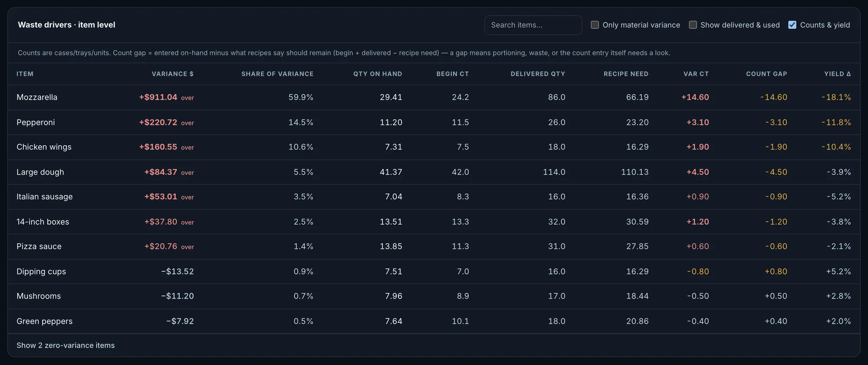Select the 14-inch boxes item name
Image resolution: width=868 pixels, height=365 pixels.
click(x=43, y=222)
